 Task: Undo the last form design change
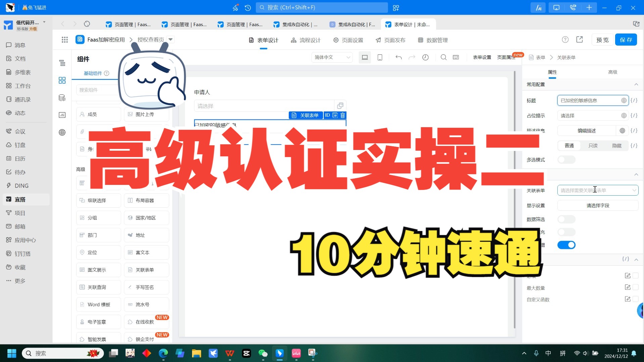point(399,57)
